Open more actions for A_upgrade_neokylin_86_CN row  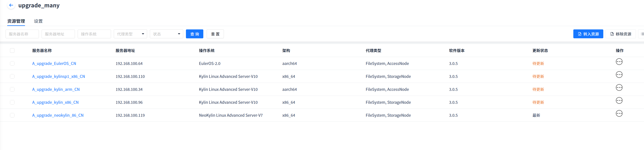coord(619,114)
